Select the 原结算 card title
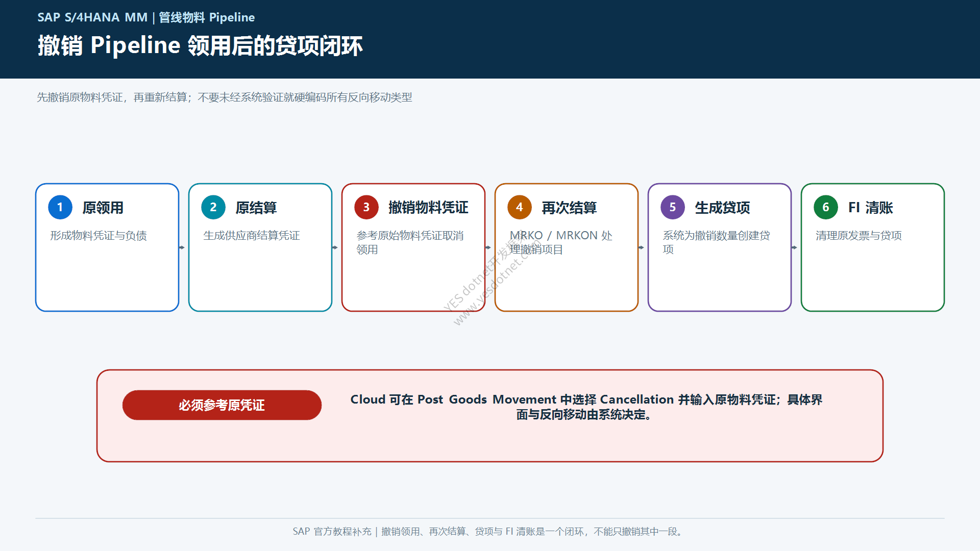The height and width of the screenshot is (551, 980). pos(256,208)
